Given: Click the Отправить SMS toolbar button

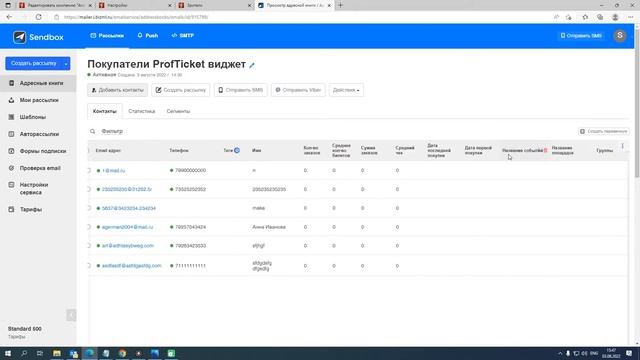Looking at the screenshot, I should (241, 90).
